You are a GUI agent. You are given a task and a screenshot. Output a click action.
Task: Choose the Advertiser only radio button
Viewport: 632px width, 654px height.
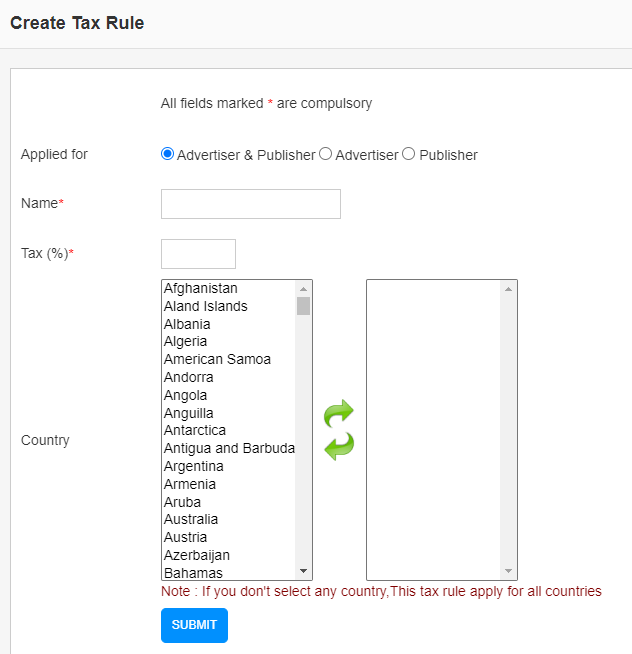click(325, 154)
